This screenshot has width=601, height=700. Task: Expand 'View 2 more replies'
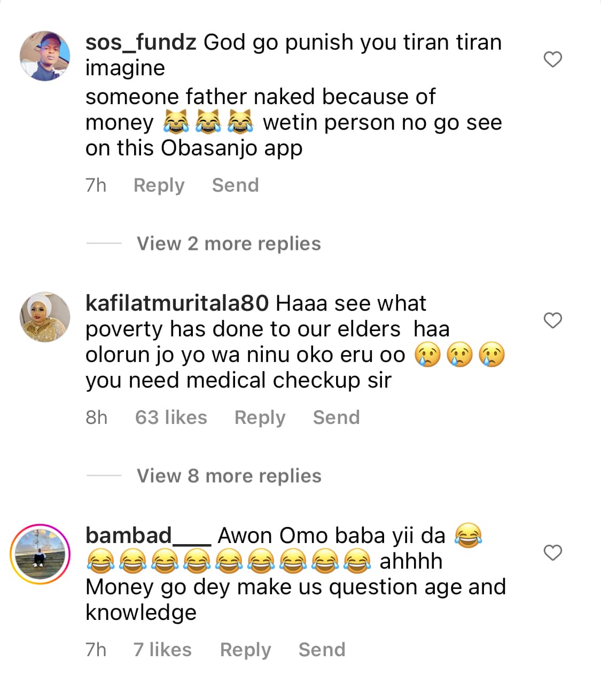[x=229, y=243]
